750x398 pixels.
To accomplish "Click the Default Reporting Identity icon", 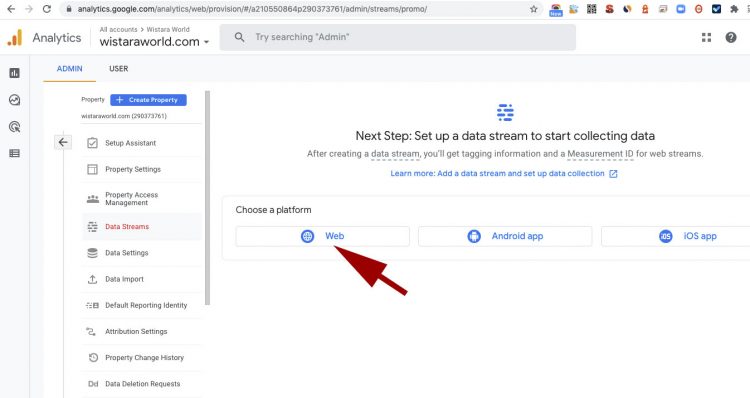I will 92,305.
